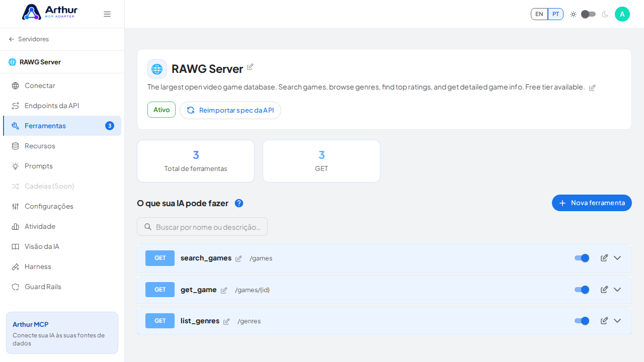This screenshot has height=362, width=644.
Task: Click the Ativo status badge
Action: point(162,110)
